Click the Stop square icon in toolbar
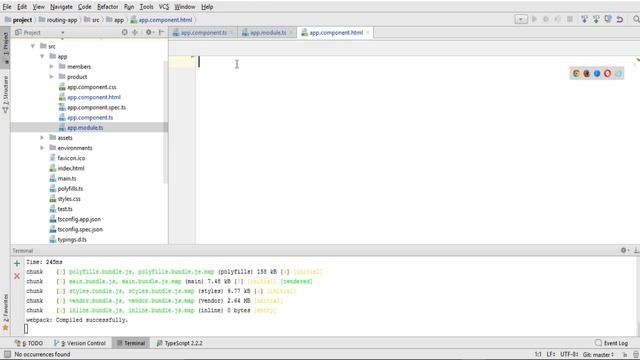This screenshot has width=640, height=360. click(570, 19)
